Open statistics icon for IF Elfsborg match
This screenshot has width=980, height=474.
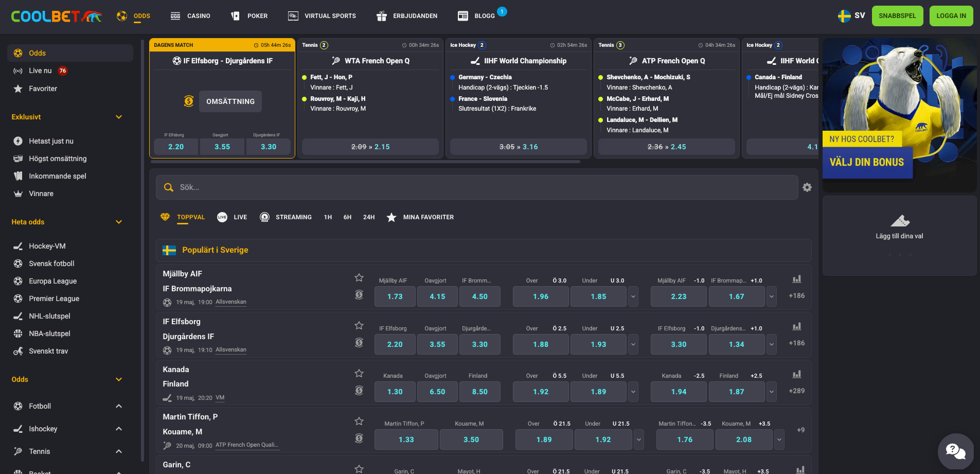point(797,326)
